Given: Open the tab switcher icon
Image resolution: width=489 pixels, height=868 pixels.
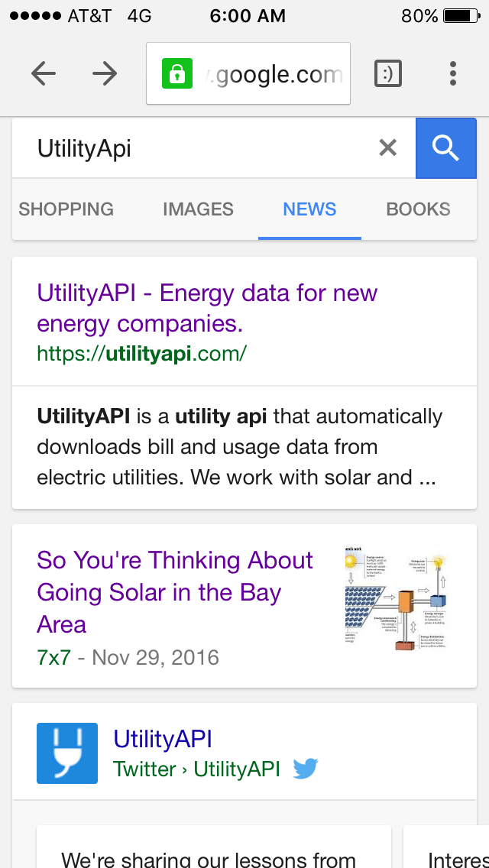Looking at the screenshot, I should (388, 73).
